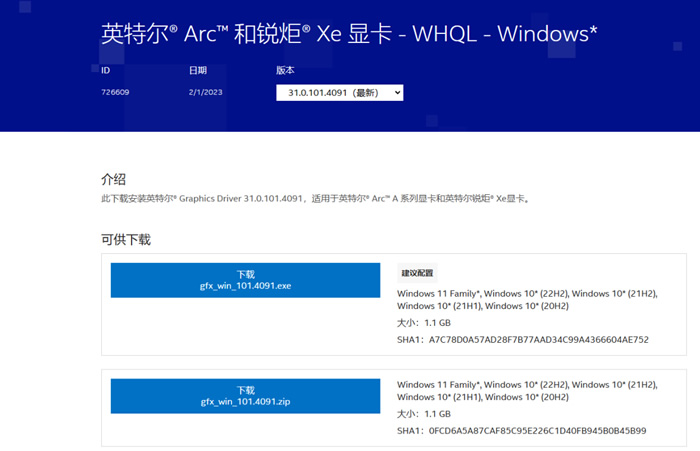Download gfx_win_101.4091.exe
This screenshot has width=700, height=451.
245,280
